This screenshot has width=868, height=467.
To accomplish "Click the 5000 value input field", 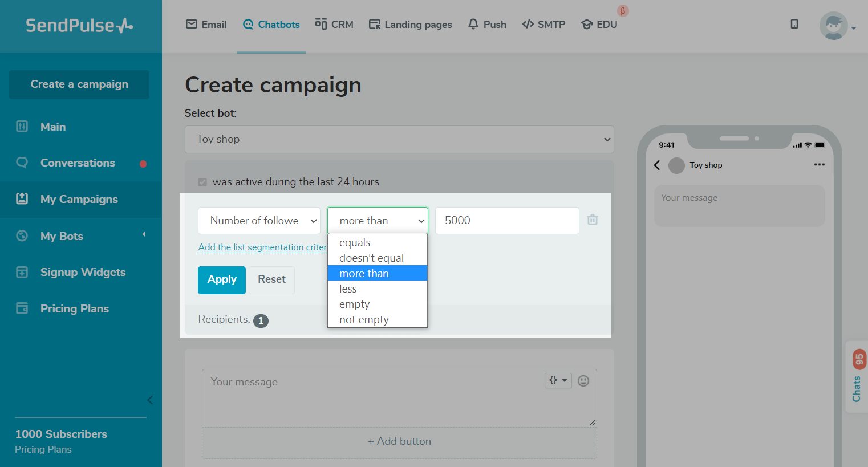I will [506, 221].
